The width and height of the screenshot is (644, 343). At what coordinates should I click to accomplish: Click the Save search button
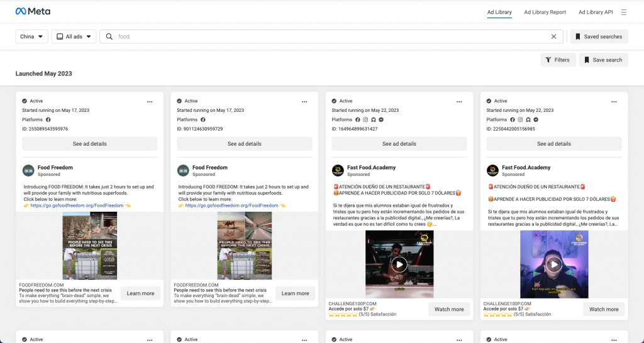(x=603, y=60)
